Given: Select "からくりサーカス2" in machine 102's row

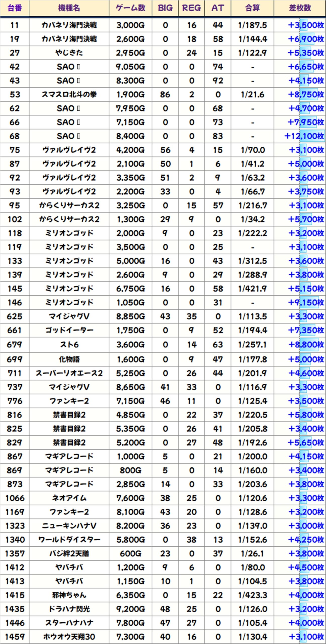Looking at the screenshot, I should (x=69, y=219).
